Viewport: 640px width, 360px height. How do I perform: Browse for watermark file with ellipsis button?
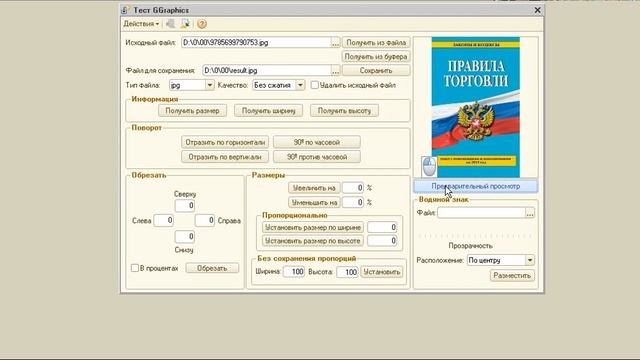click(x=530, y=213)
